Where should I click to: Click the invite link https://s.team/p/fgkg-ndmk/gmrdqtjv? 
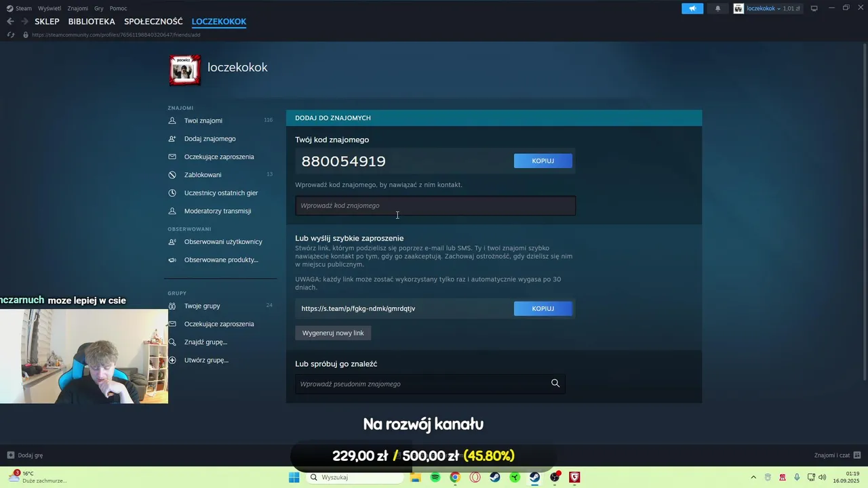pos(358,308)
